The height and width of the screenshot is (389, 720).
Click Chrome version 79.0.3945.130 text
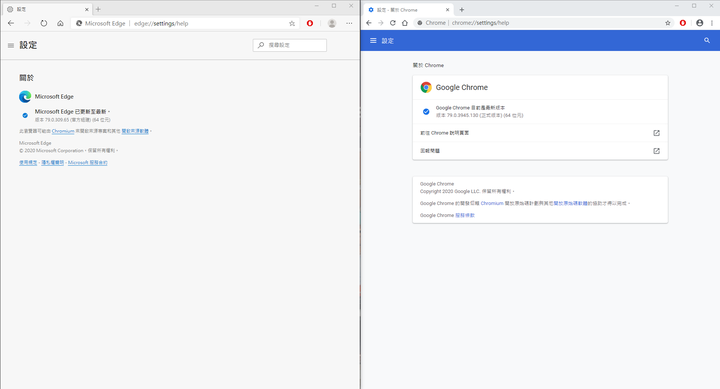tap(479, 115)
